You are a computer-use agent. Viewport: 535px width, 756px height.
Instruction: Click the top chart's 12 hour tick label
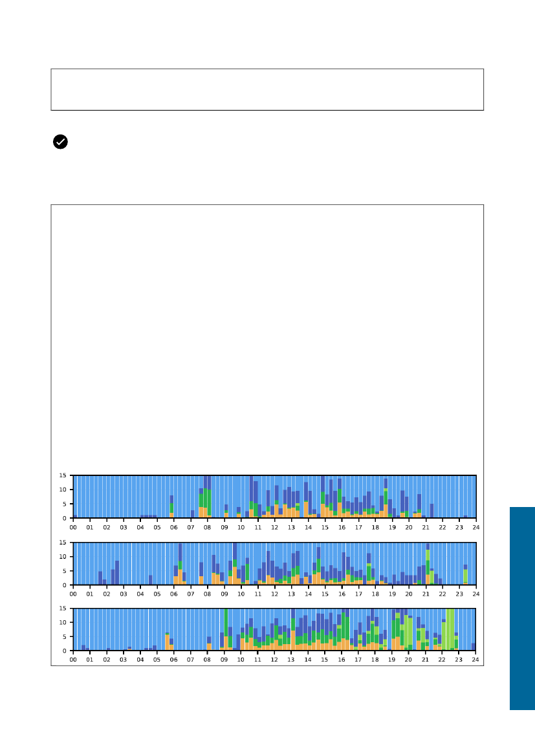(274, 528)
